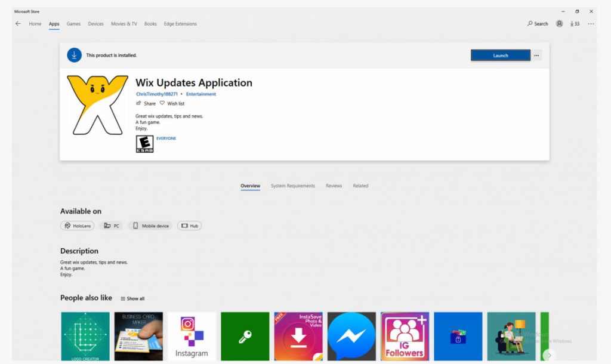Open the account profile icon
611x364 pixels.
tap(559, 24)
